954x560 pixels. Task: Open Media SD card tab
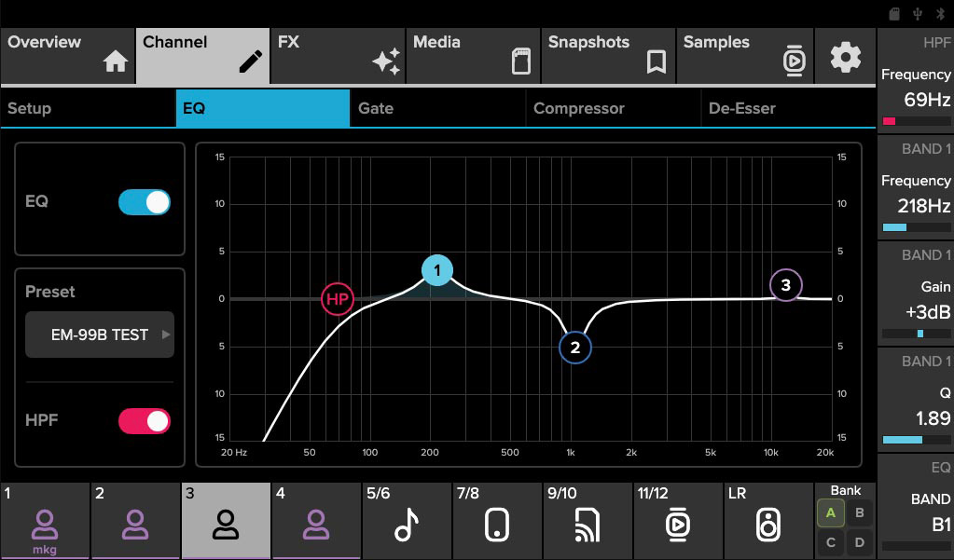474,55
